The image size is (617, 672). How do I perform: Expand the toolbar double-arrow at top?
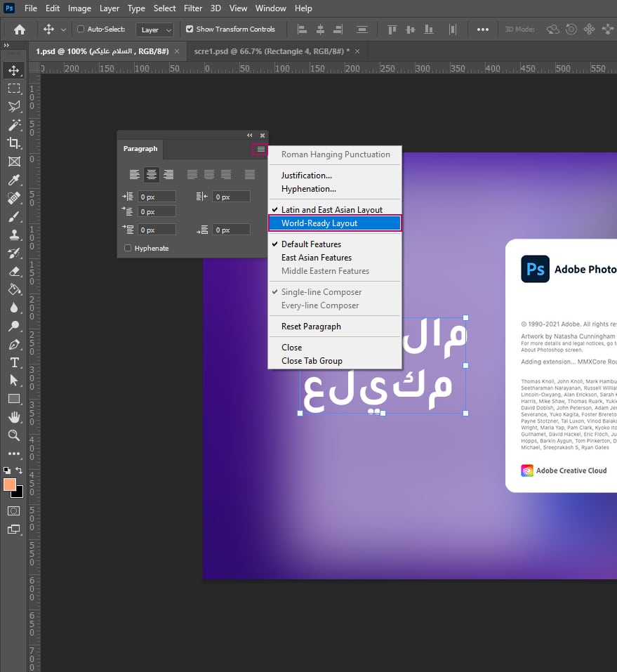coord(6,45)
